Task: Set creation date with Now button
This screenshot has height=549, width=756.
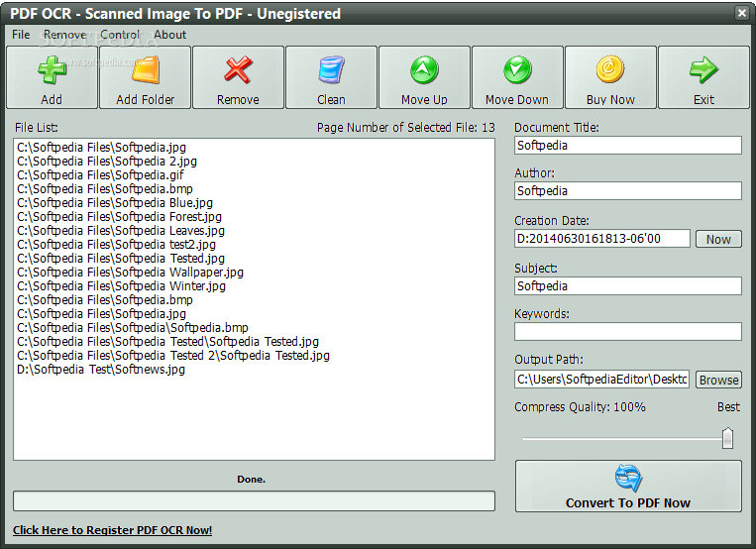Action: [x=718, y=239]
